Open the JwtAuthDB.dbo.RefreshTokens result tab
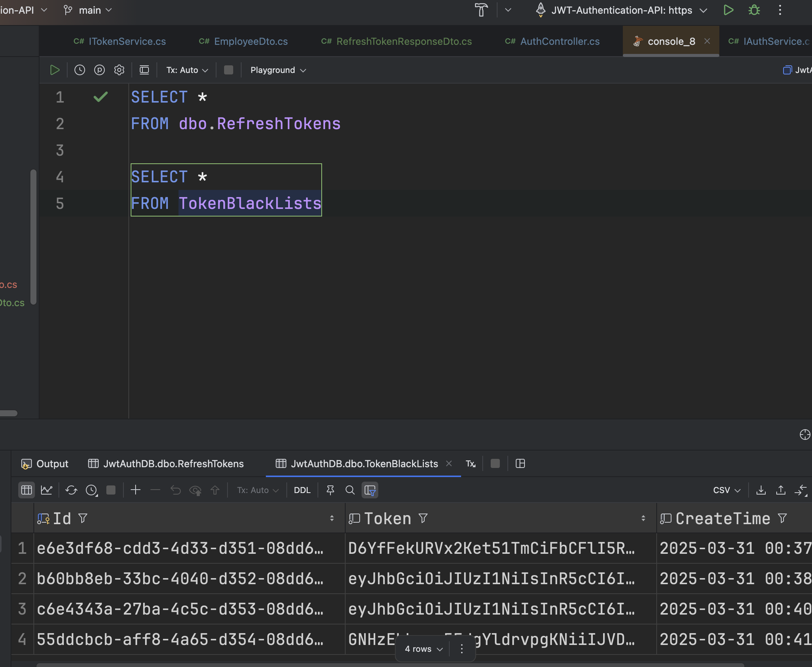The width and height of the screenshot is (812, 667). (173, 464)
